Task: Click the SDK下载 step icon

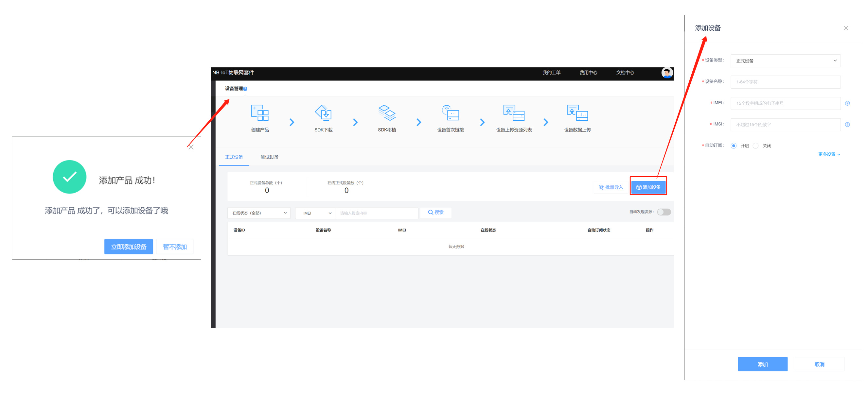Action: click(x=323, y=113)
